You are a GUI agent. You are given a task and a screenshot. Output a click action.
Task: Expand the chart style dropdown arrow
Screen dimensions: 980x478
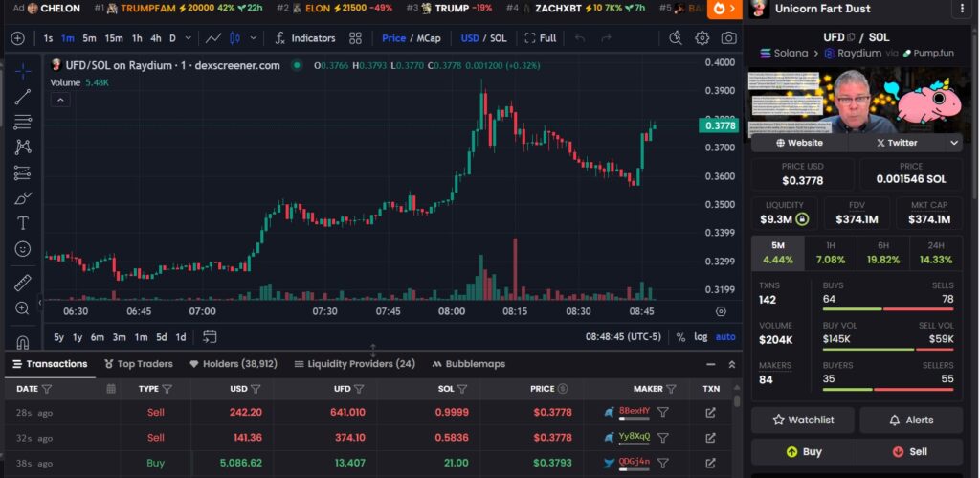253,38
